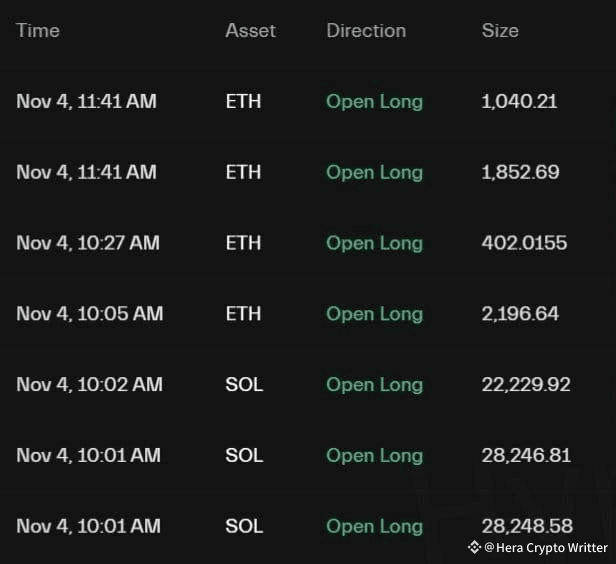Click the 1,852.69 size cell
The width and height of the screenshot is (616, 564).
(520, 172)
